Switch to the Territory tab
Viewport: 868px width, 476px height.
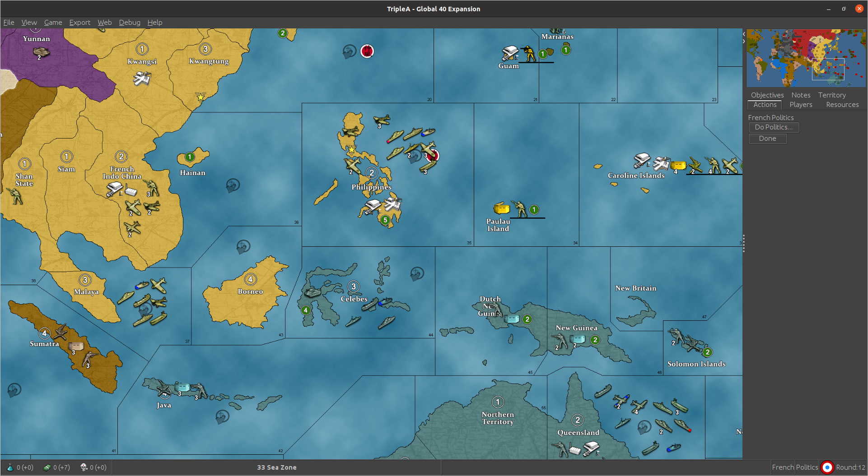(831, 95)
